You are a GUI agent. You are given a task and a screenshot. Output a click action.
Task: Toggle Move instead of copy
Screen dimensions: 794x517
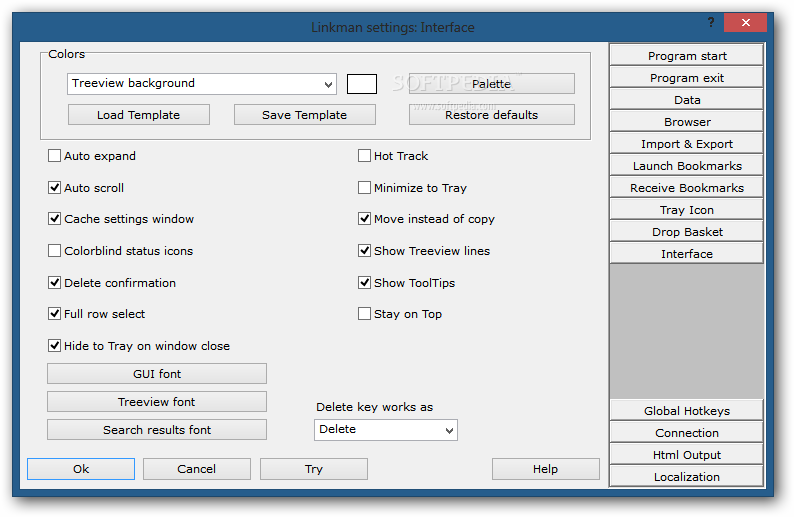point(364,219)
